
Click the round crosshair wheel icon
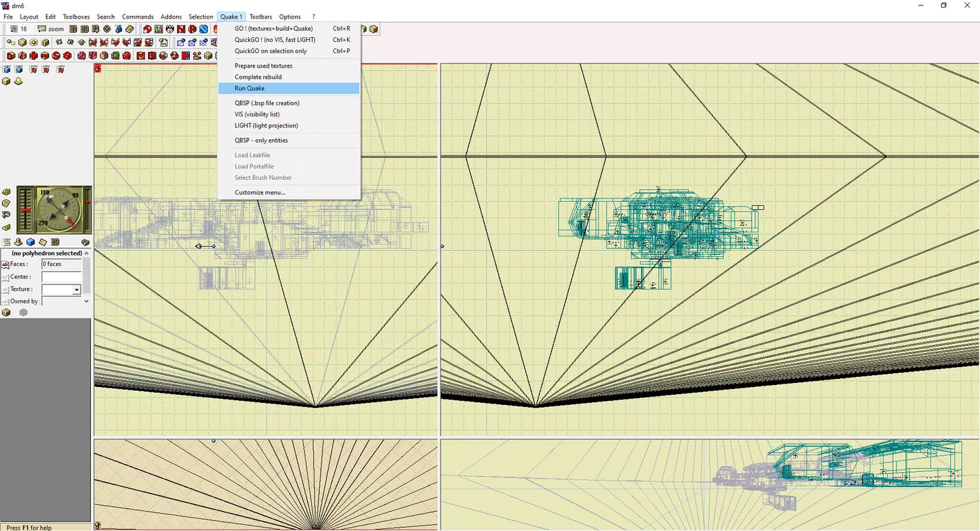pyautogui.click(x=107, y=29)
